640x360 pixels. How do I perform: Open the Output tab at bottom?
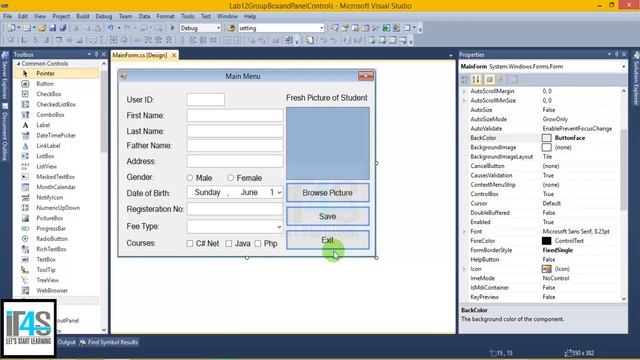point(67,342)
